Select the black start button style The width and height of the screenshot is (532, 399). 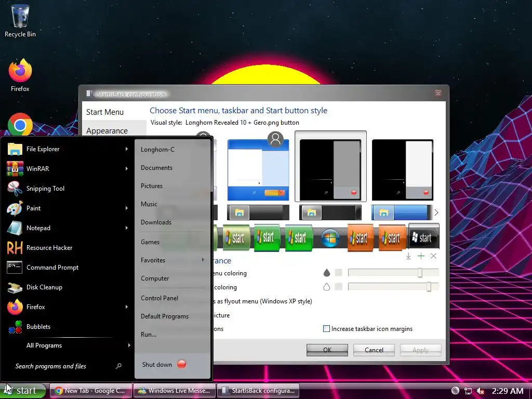[x=424, y=237]
